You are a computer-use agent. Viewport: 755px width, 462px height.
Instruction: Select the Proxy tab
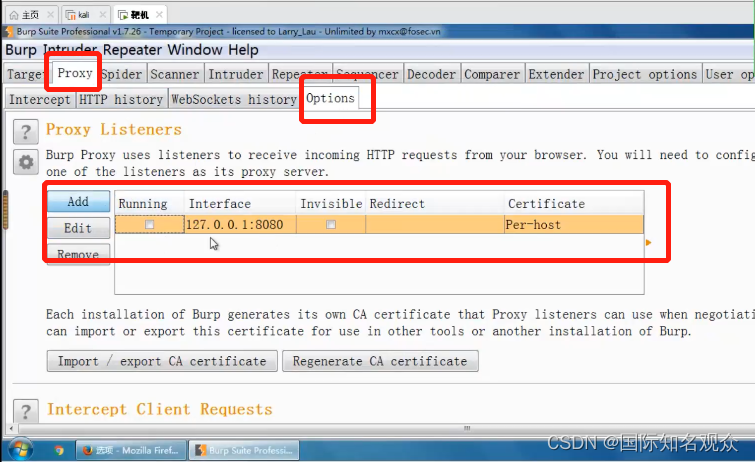pyautogui.click(x=75, y=73)
